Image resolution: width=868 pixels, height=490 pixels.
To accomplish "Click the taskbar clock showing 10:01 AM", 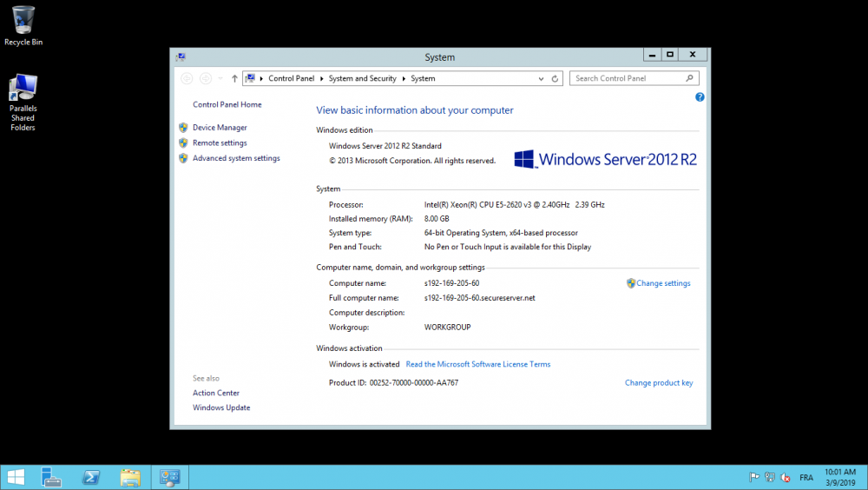I will (839, 477).
